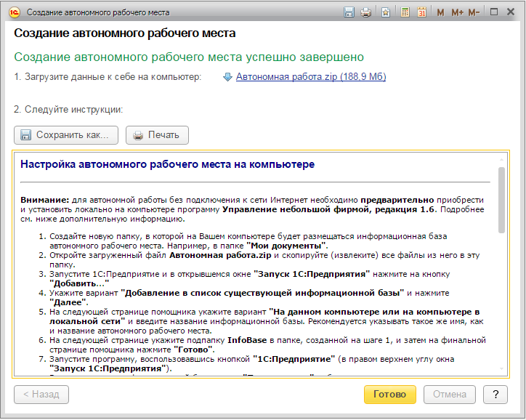The width and height of the screenshot is (526, 420).
Task: Click label 2. Следуйте инструкции:
Action: [68, 110]
